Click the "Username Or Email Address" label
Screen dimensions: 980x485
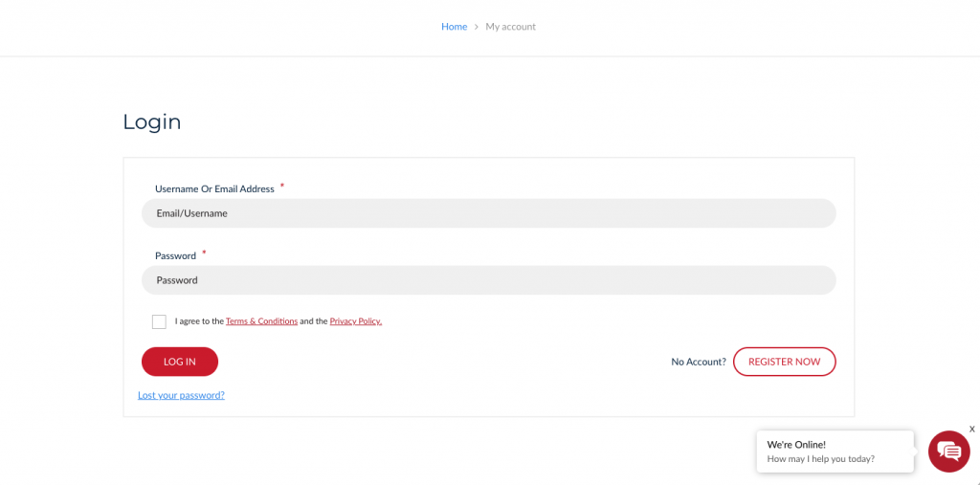click(x=214, y=189)
